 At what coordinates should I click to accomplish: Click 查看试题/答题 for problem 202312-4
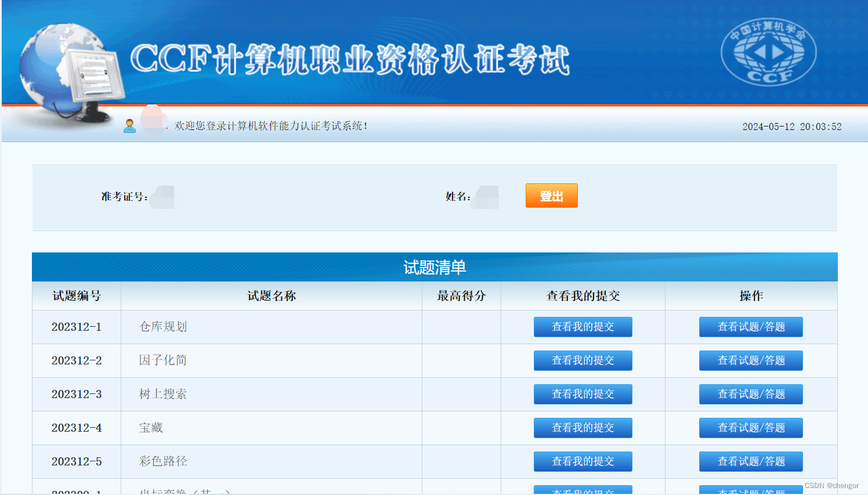[x=751, y=428]
